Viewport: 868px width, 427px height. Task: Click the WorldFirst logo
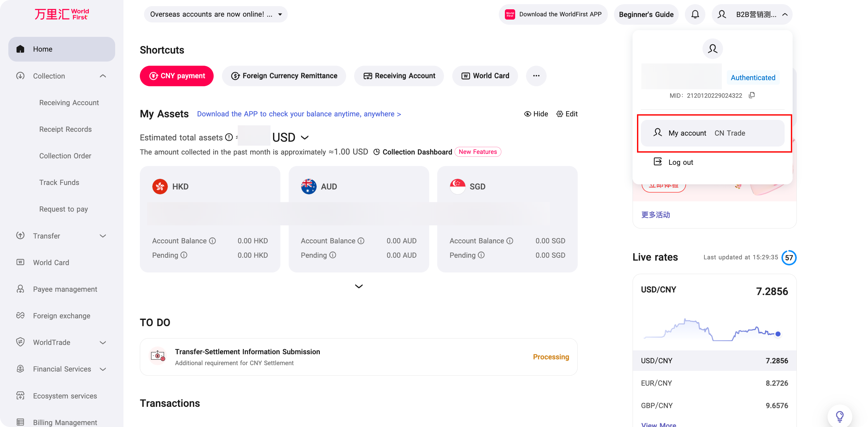62,14
